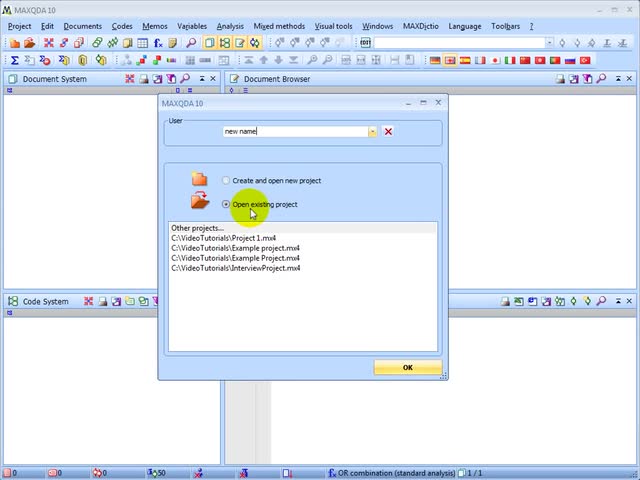Expand the toolbar code list dropdown arrow
This screenshot has height=480, width=640.
(549, 43)
